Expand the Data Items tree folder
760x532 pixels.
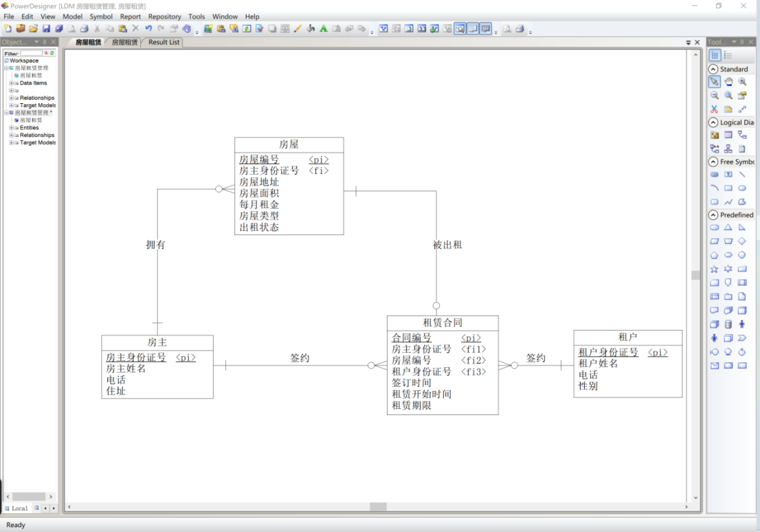11,83
